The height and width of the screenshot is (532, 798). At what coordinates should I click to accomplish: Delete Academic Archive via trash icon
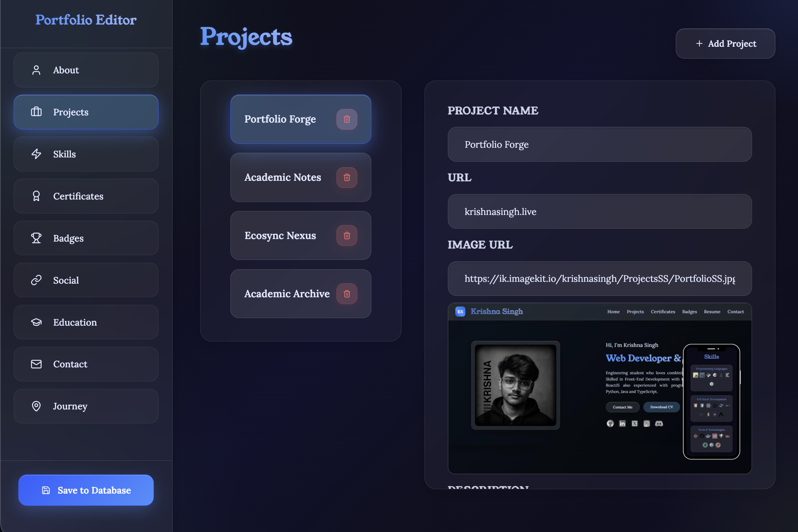click(x=347, y=294)
